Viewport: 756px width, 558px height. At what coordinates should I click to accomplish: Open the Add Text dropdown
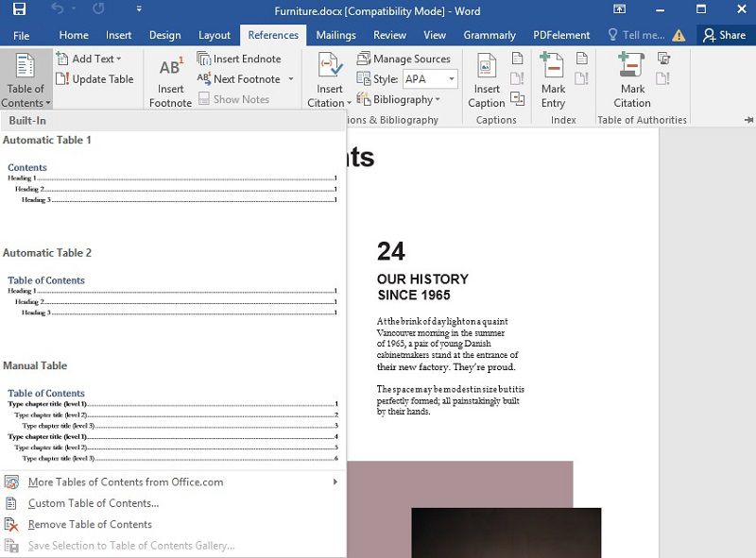tap(93, 58)
